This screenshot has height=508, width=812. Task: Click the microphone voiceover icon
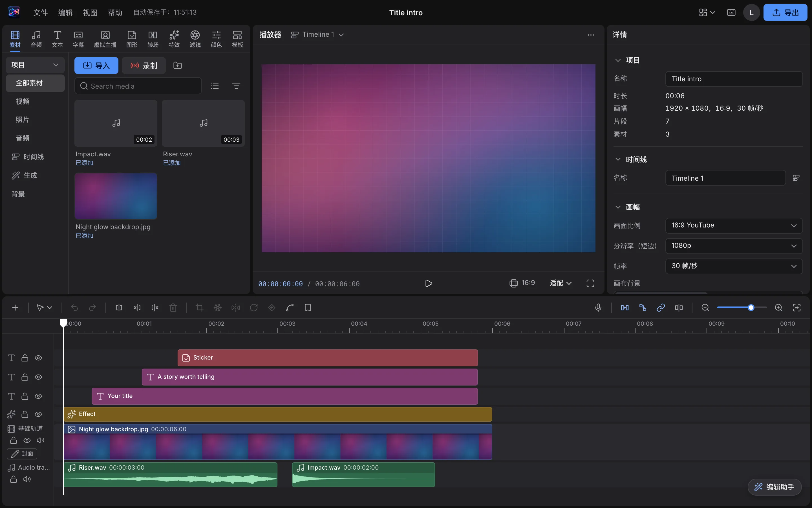point(598,307)
